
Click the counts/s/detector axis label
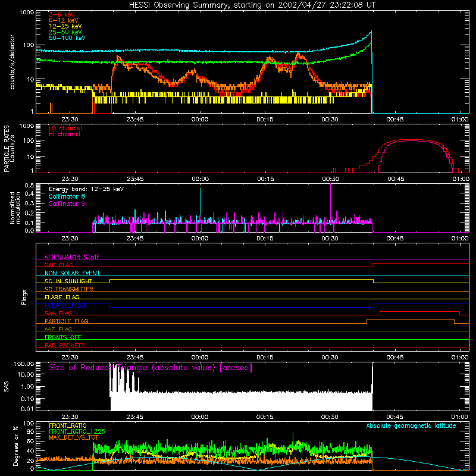coord(12,62)
